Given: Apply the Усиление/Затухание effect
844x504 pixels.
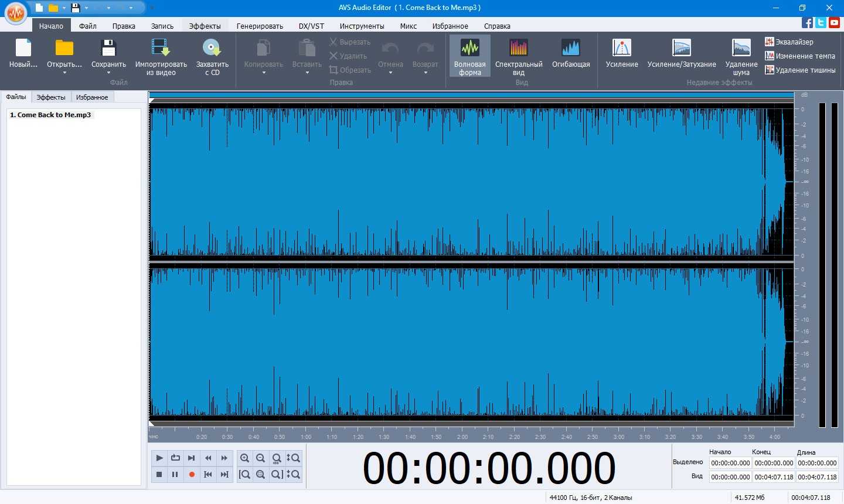Looking at the screenshot, I should click(682, 54).
